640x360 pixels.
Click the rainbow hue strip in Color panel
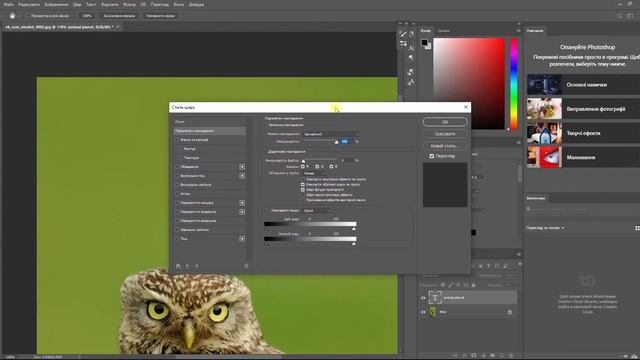pos(514,84)
